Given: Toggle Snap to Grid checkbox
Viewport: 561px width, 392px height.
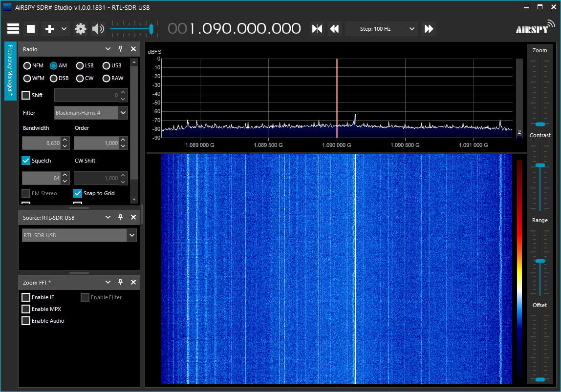Looking at the screenshot, I should 78,193.
